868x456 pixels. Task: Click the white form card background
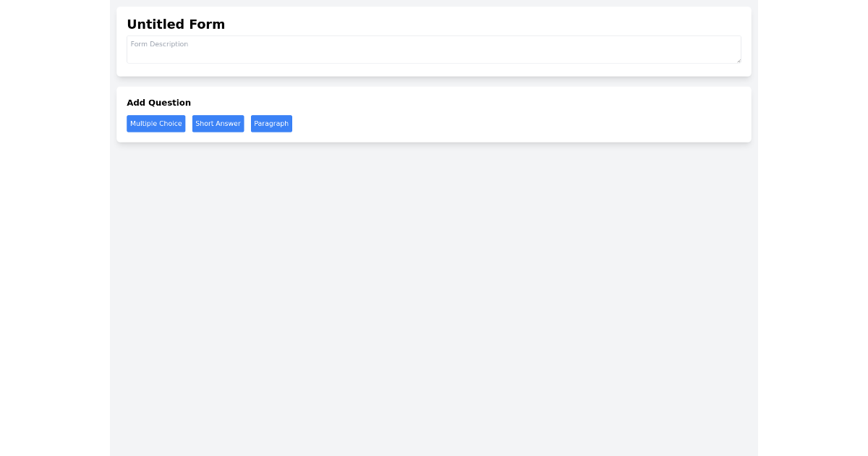pyautogui.click(x=506, y=69)
